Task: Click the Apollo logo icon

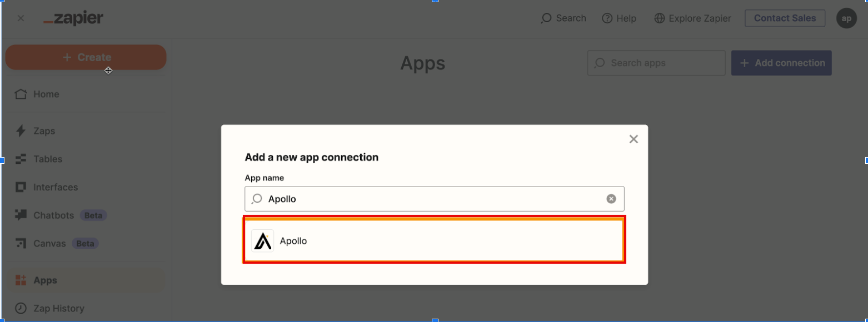Action: (262, 241)
